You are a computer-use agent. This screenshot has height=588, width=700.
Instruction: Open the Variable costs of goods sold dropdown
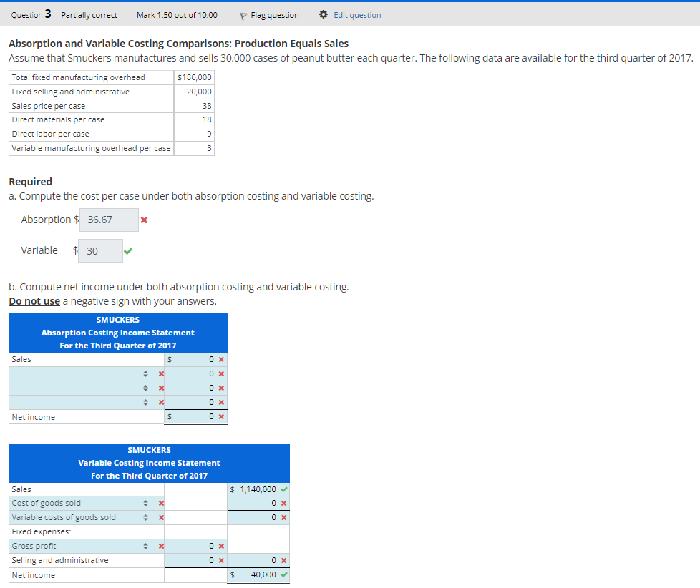point(146,517)
